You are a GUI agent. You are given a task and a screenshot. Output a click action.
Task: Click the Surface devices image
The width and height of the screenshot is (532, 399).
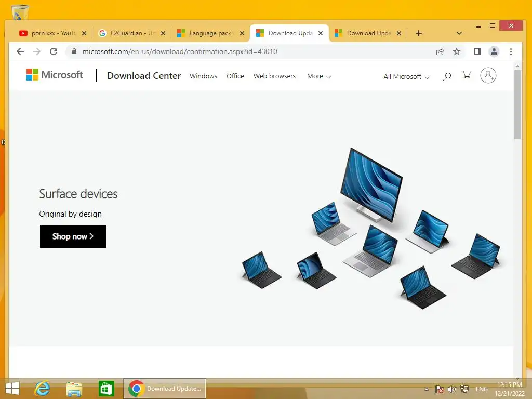pos(371,229)
